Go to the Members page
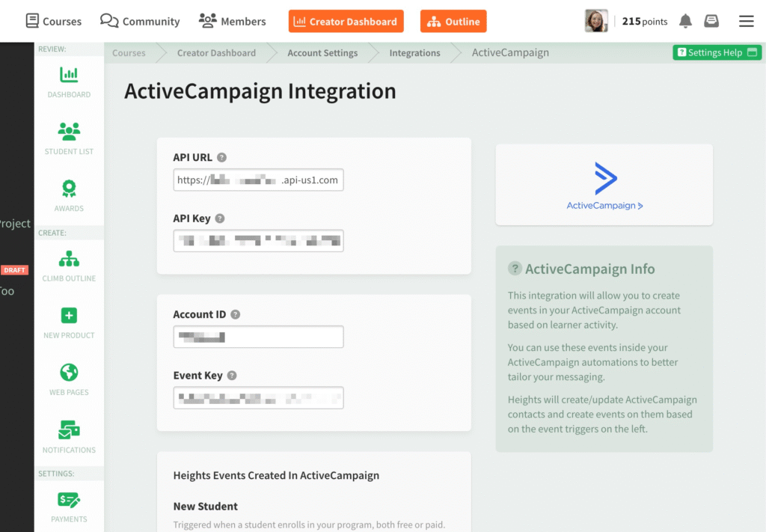766x532 pixels. [x=232, y=21]
